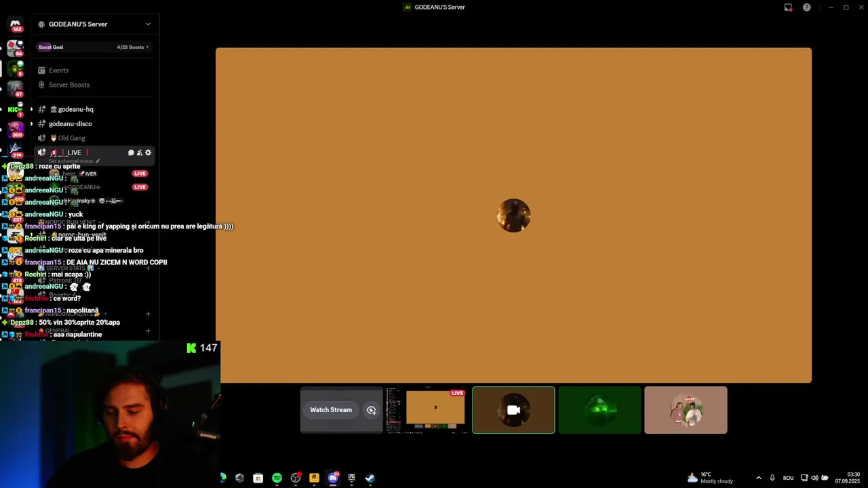Screen dimensions: 868x488
Task: Open Epic Games Launcher taskbar icon
Action: [351, 478]
